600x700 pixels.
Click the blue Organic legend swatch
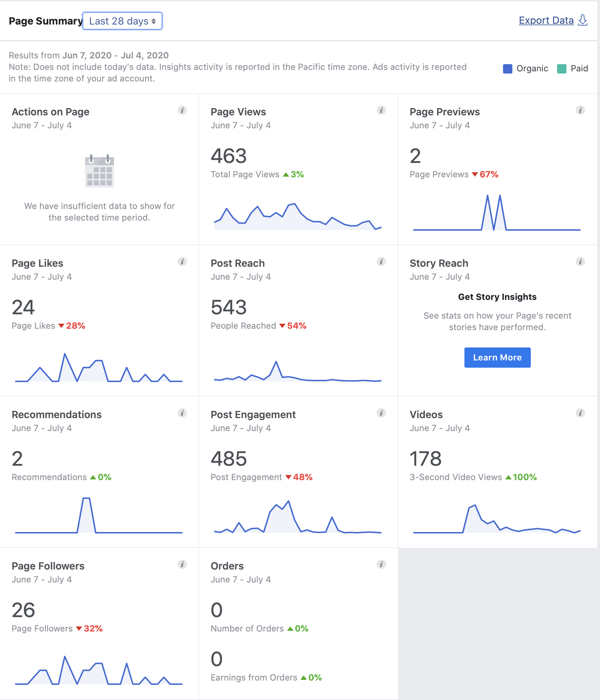[507, 68]
